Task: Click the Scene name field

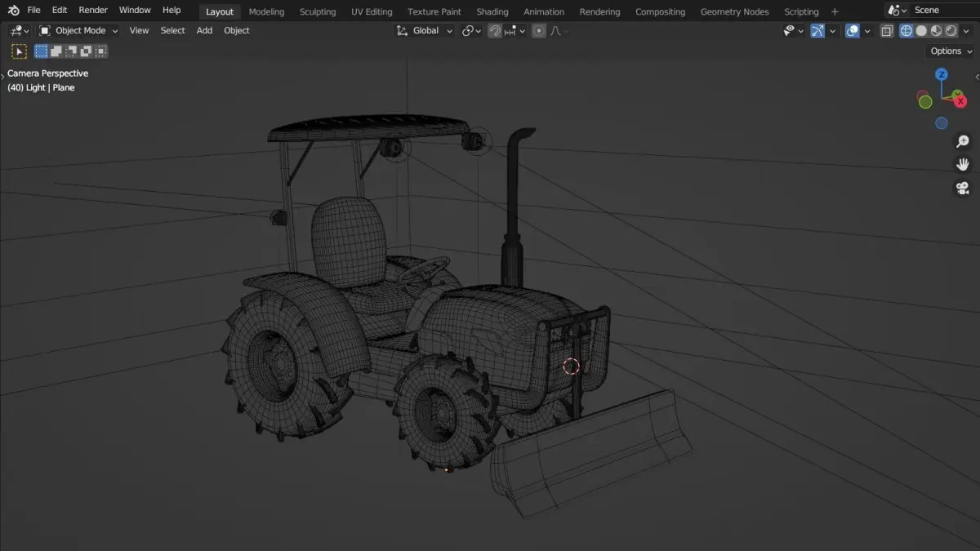Action: [945, 10]
